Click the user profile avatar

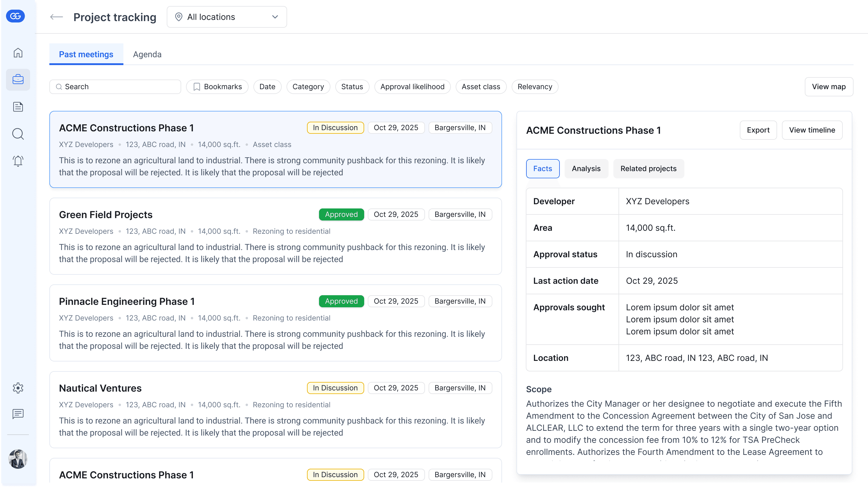(x=18, y=459)
